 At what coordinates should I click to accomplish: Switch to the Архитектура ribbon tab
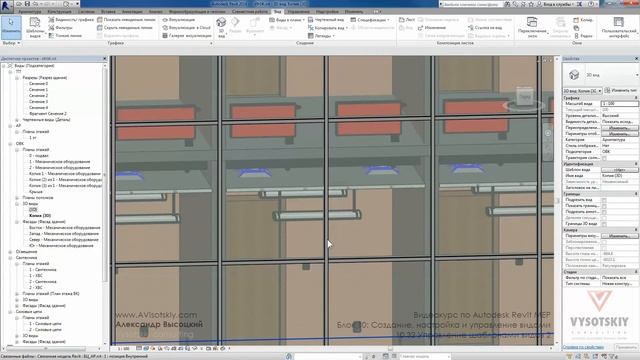click(x=29, y=12)
